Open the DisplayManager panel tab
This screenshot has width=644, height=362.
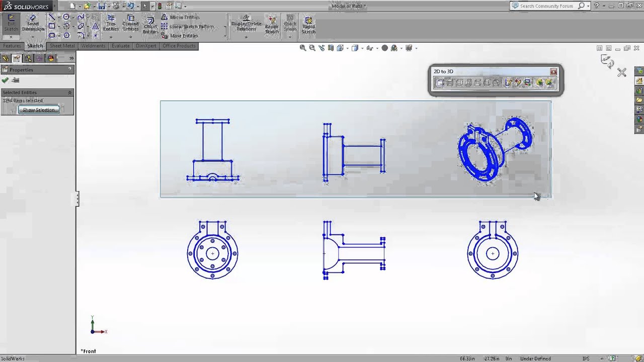[x=50, y=58]
